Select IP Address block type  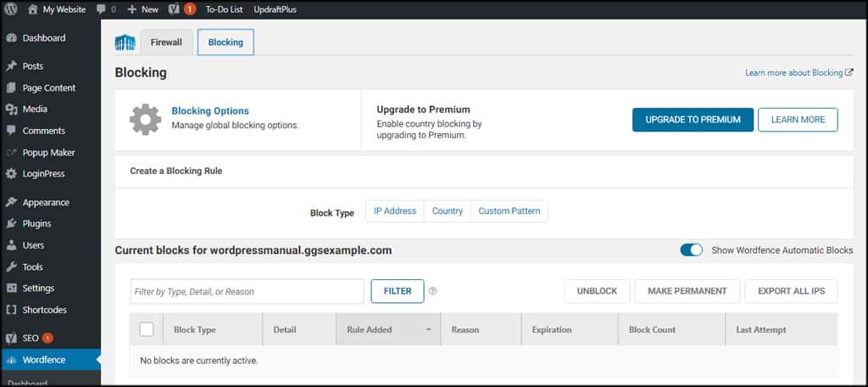tap(395, 211)
